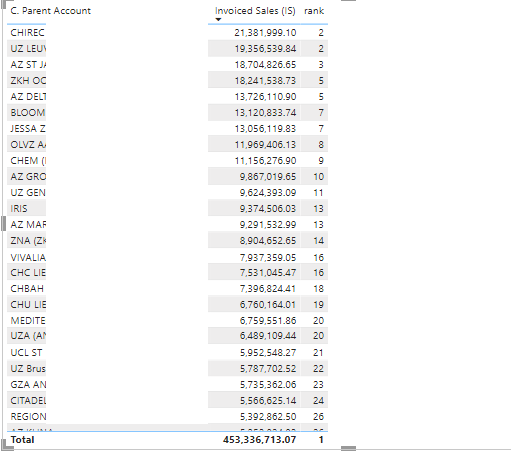This screenshot has height=459, width=511.
Task: Sort by the Invoiced Sales (IS) column header
Action: point(255,11)
